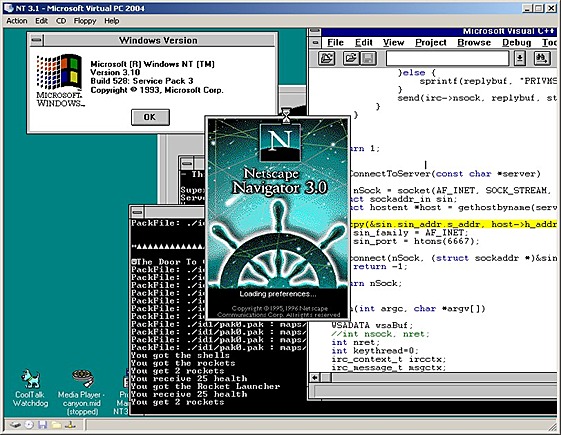Open the find box dropdown arrow
The image size is (561, 435).
(520, 58)
